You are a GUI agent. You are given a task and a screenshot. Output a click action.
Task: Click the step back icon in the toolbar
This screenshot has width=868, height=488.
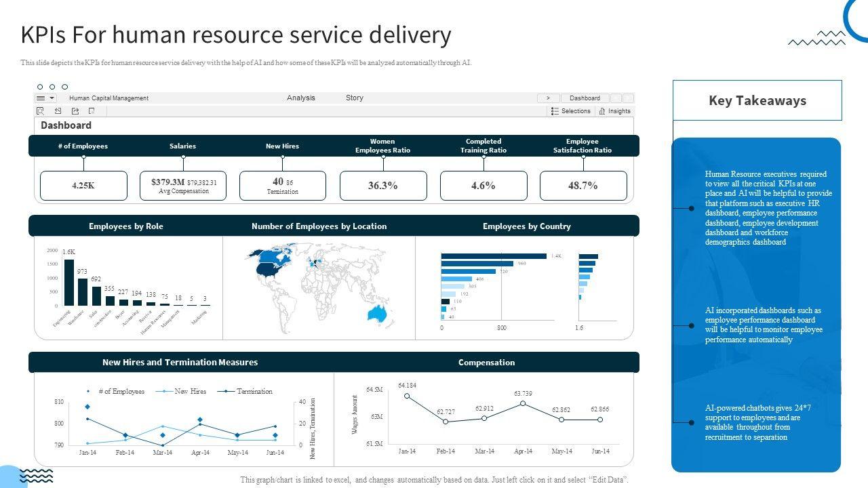[58, 111]
